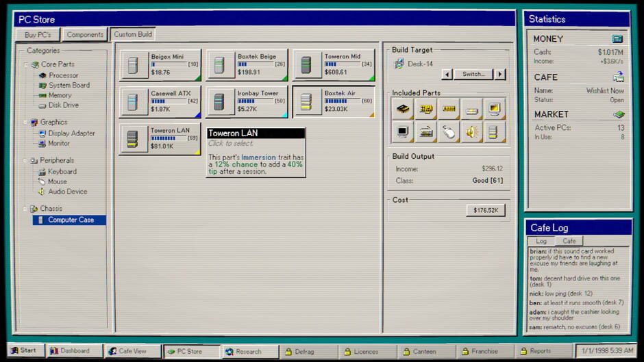Open Research from the taskbar
The width and height of the screenshot is (644, 362).
click(x=249, y=352)
